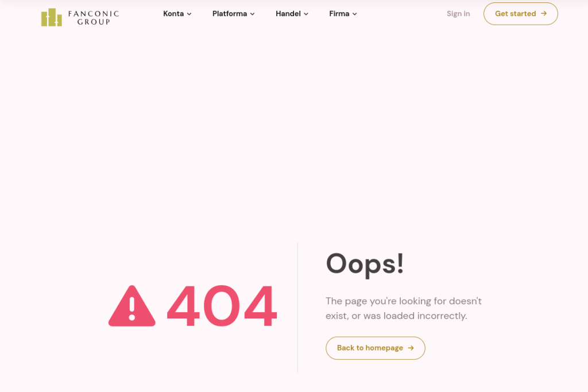Expand the chevron next to Handel
The image size is (588, 392).
tap(306, 14)
